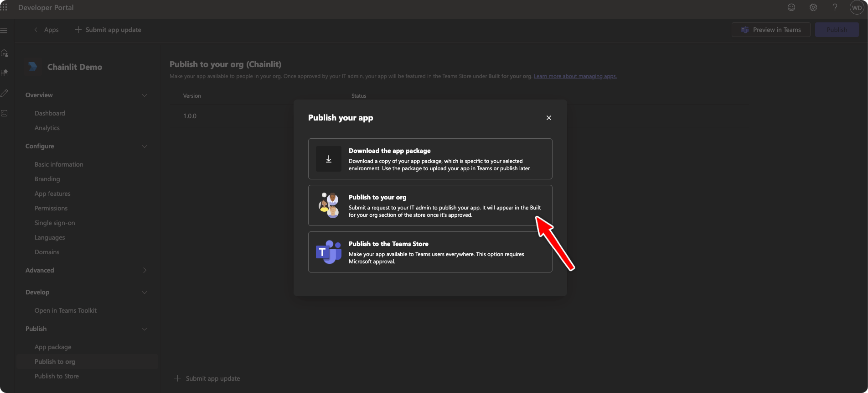Open Learn more about managing apps link
This screenshot has height=393, width=868.
click(575, 76)
